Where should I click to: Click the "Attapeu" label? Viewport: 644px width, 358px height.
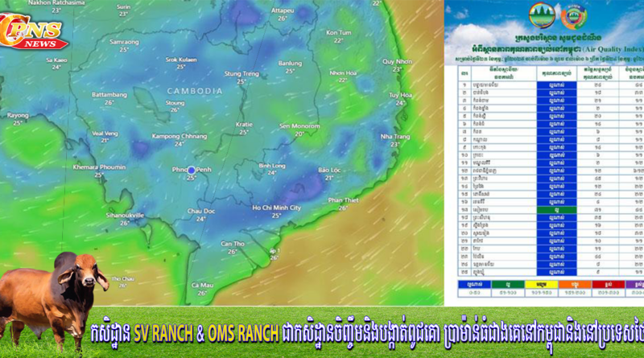tap(283, 10)
